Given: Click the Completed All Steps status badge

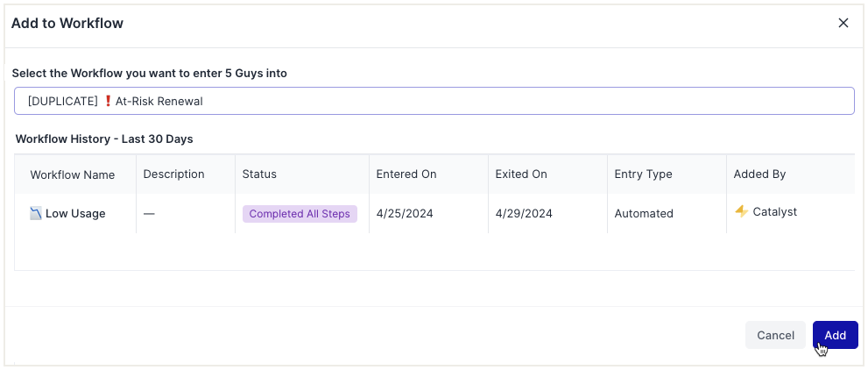Looking at the screenshot, I should (300, 214).
